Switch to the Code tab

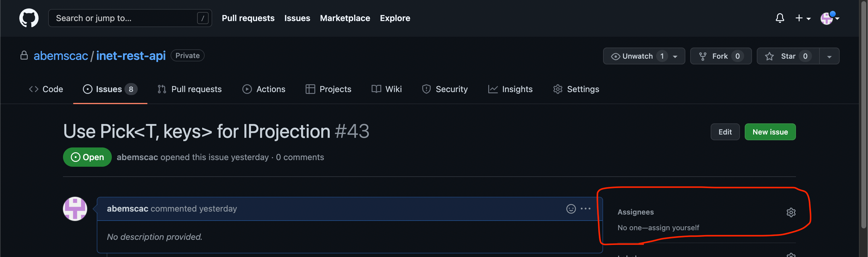46,89
